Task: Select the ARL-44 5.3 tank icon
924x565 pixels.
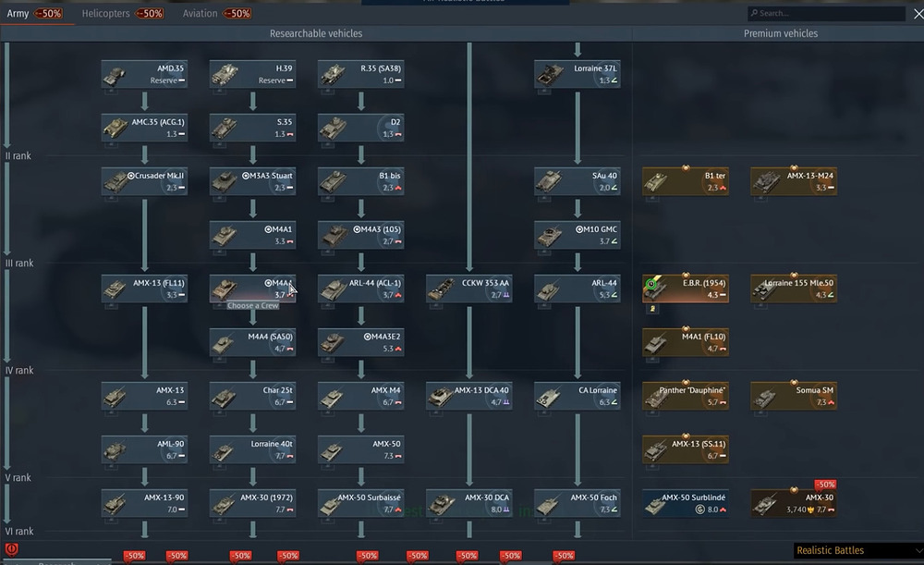Action: pyautogui.click(x=549, y=289)
